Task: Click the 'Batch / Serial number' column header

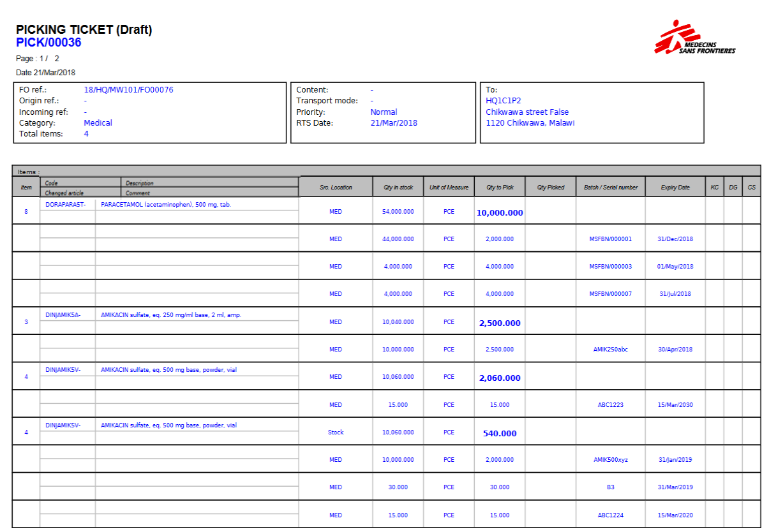Action: click(x=610, y=188)
